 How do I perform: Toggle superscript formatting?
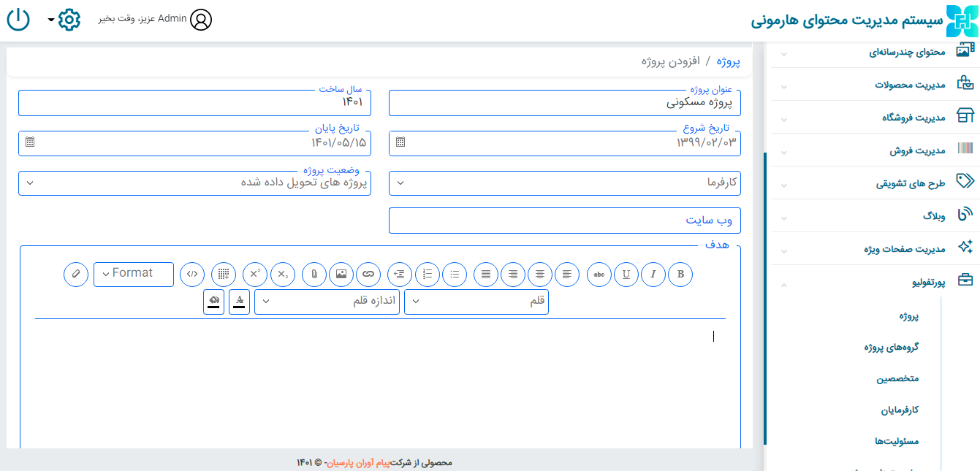pyautogui.click(x=255, y=274)
